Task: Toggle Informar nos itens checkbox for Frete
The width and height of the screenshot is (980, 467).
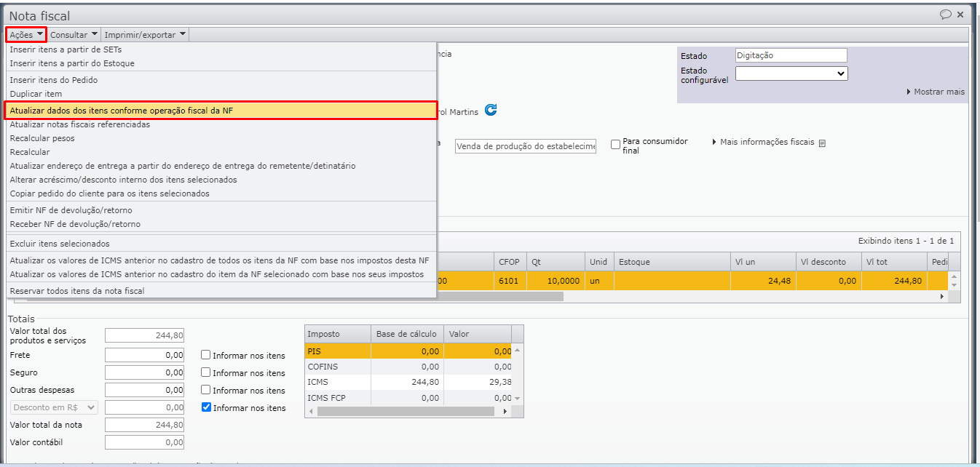Action: pos(206,356)
